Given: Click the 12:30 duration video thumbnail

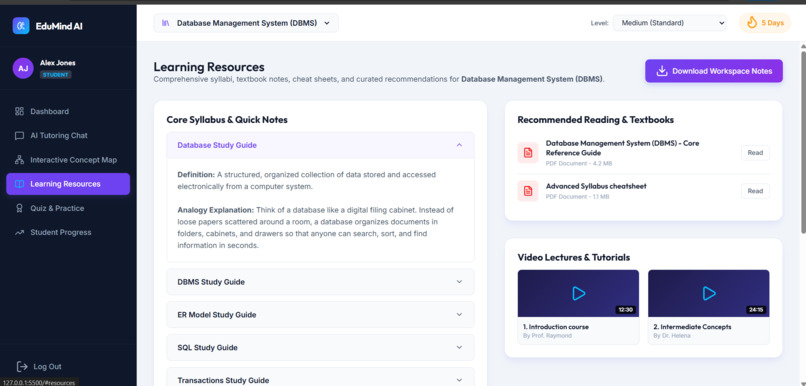Looking at the screenshot, I should (x=578, y=293).
